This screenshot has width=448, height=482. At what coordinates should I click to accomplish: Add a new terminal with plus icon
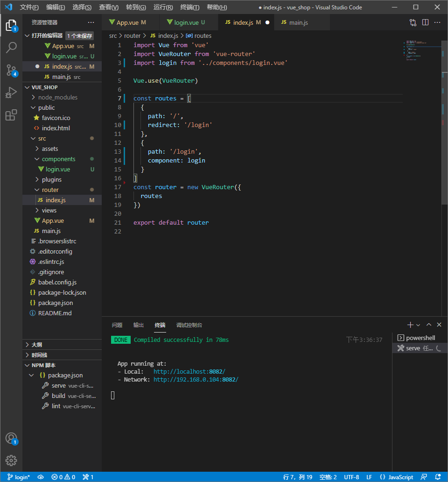click(x=410, y=325)
